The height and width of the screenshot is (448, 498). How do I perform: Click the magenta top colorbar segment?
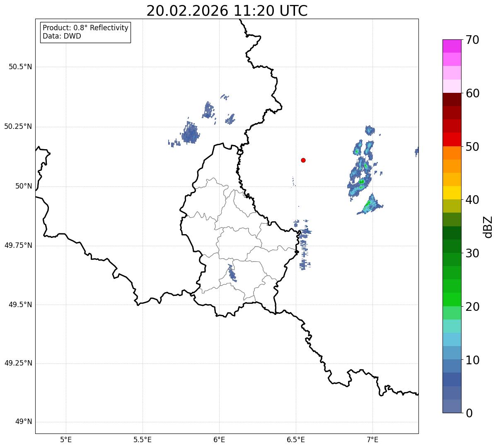(452, 46)
